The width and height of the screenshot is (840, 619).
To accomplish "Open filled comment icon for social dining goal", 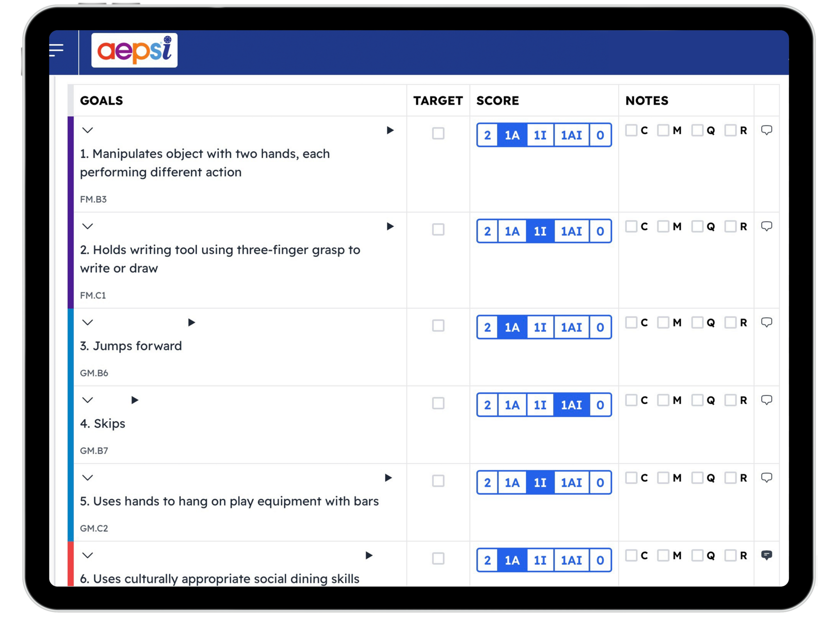I will click(766, 555).
